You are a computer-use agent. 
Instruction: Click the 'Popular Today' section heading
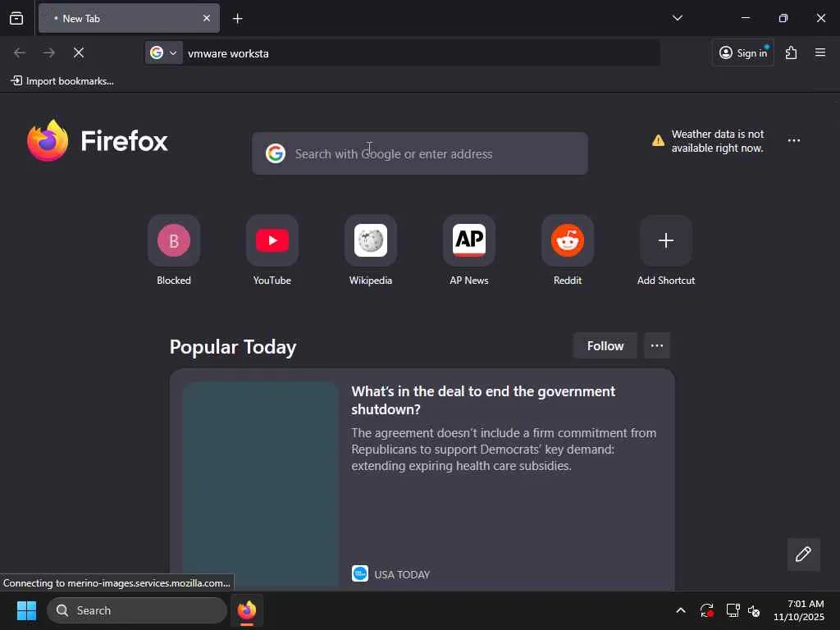point(233,347)
